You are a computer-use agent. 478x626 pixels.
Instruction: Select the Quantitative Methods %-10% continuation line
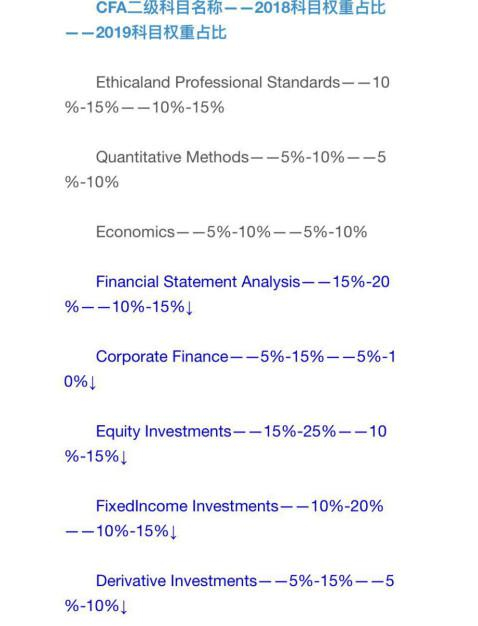[92, 182]
